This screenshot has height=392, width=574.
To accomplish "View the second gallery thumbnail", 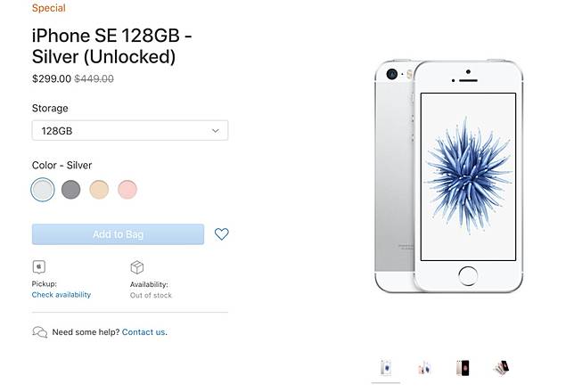I will click(x=424, y=367).
